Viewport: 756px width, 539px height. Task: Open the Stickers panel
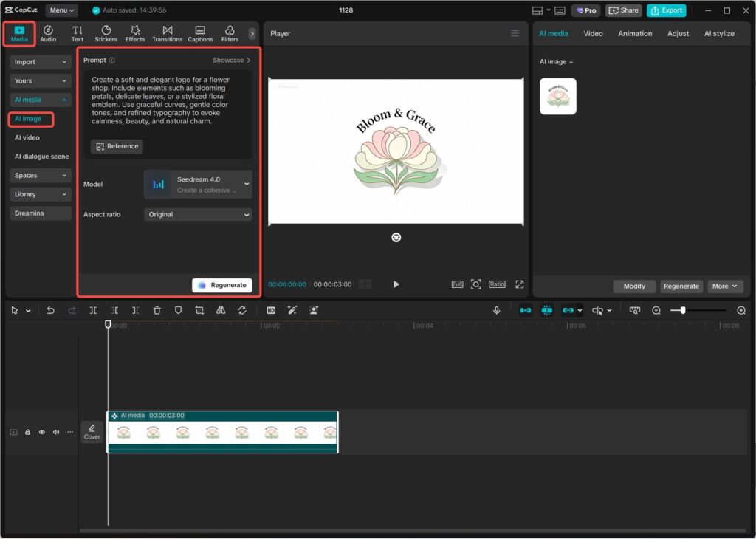[106, 33]
